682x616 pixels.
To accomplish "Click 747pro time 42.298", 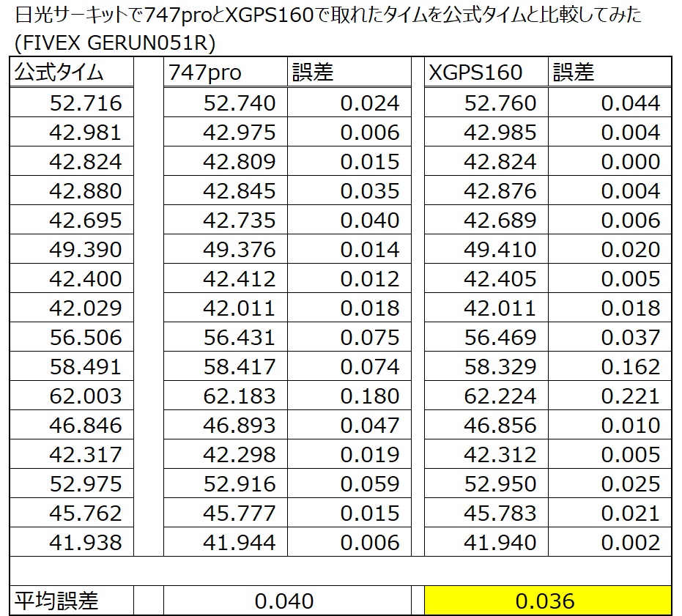I will coord(226,454).
